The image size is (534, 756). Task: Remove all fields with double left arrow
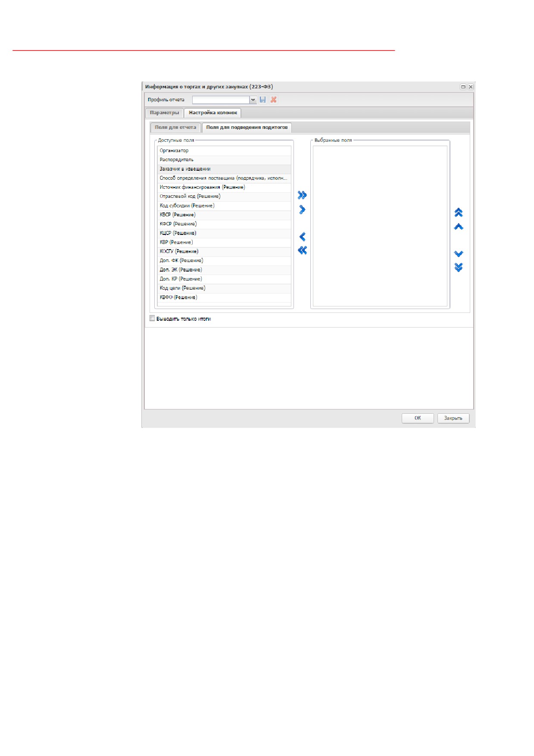[x=302, y=250]
